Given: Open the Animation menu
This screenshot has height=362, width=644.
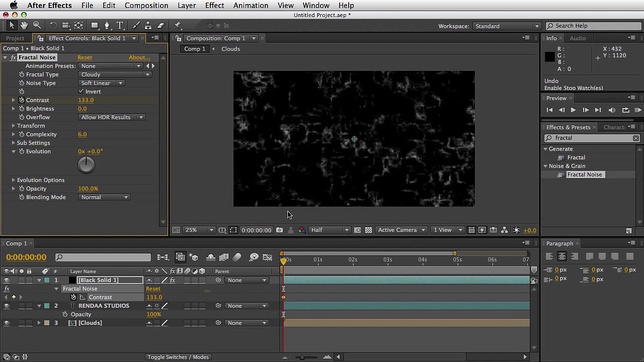Looking at the screenshot, I should tap(251, 6).
